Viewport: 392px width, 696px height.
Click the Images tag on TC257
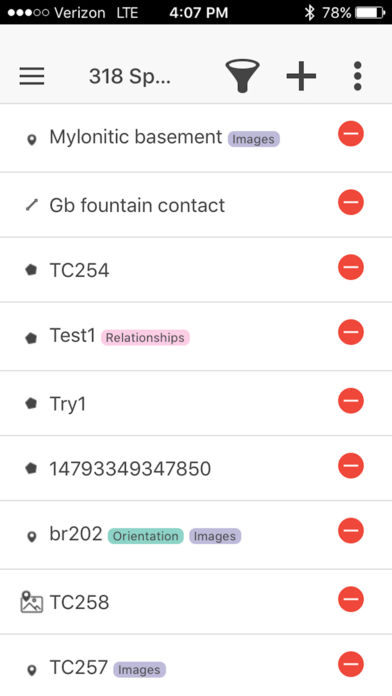point(139,669)
